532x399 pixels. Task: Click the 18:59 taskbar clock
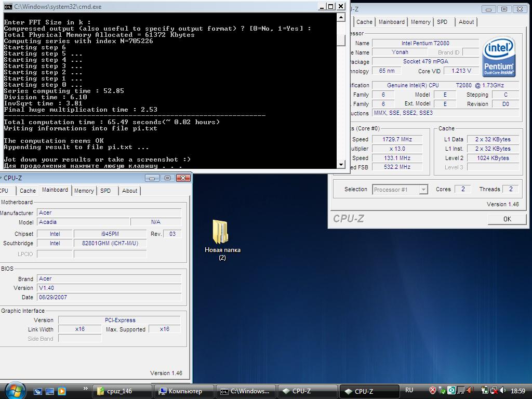click(x=518, y=391)
